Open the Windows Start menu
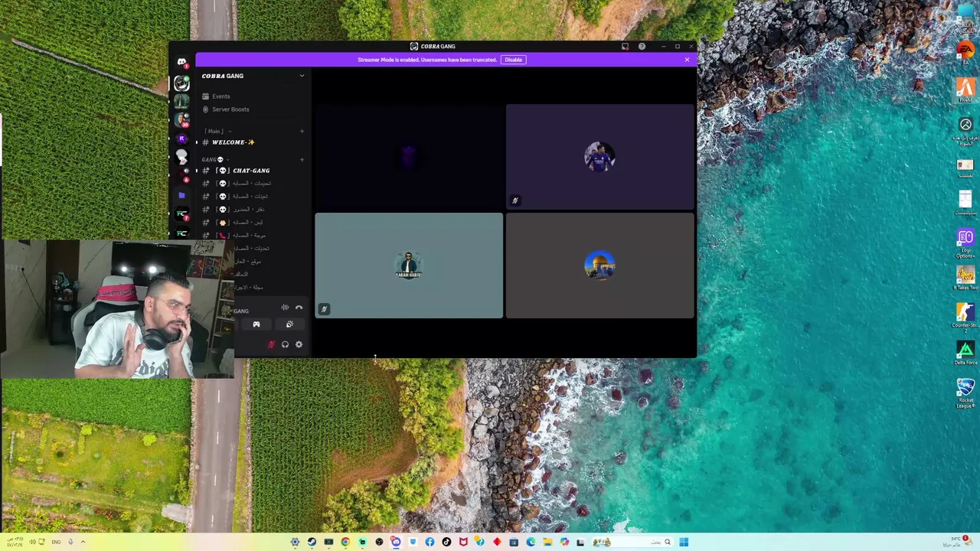Viewport: 980px width, 551px height. pos(684,542)
